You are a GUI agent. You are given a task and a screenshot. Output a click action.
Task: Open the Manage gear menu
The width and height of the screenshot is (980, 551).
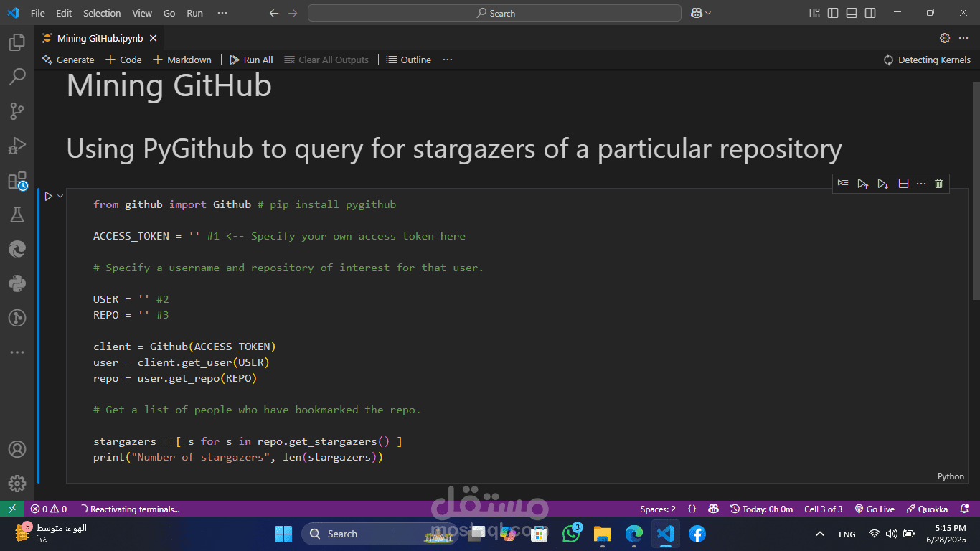(x=17, y=484)
